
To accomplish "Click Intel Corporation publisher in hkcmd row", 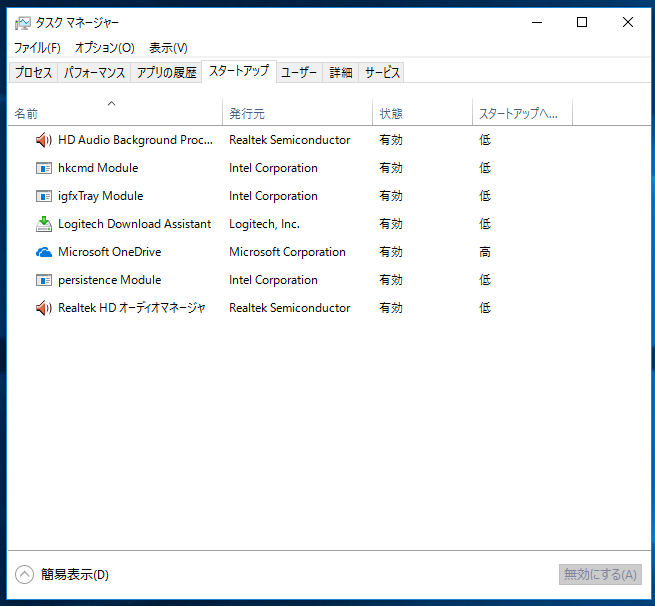I will pyautogui.click(x=273, y=168).
